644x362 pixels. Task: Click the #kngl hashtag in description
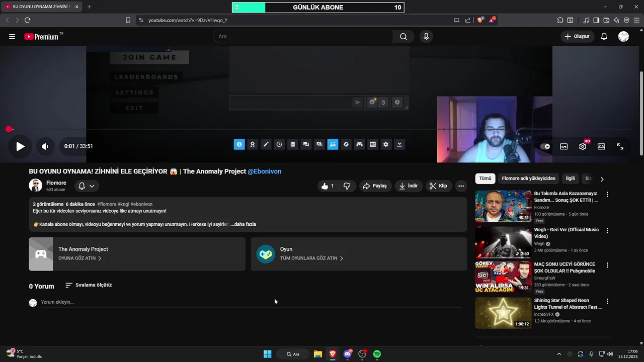(123, 204)
